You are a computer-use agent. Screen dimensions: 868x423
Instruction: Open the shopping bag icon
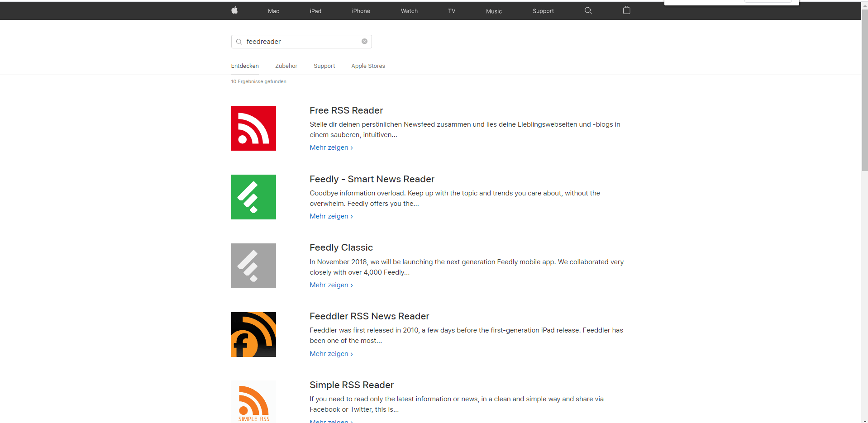626,10
